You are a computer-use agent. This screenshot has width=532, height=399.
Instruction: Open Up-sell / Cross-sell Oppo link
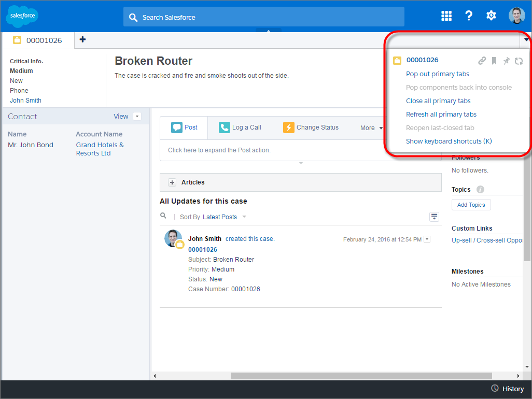pyautogui.click(x=486, y=240)
